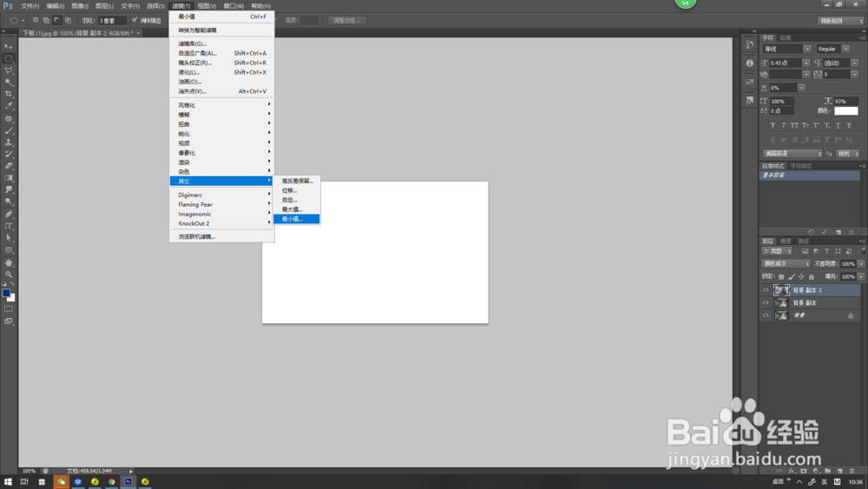Select the Magic Wand tool
The width and height of the screenshot is (868, 489).
click(x=9, y=82)
